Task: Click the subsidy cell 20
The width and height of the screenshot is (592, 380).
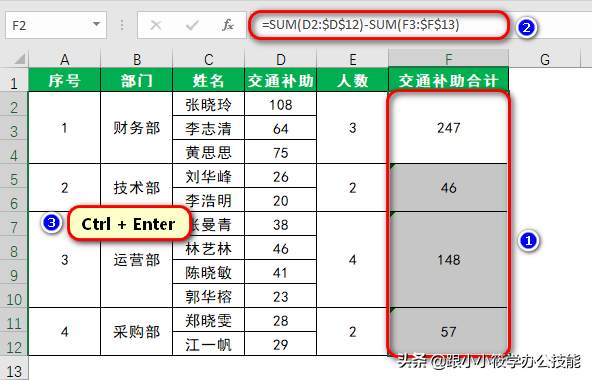Action: 281,200
